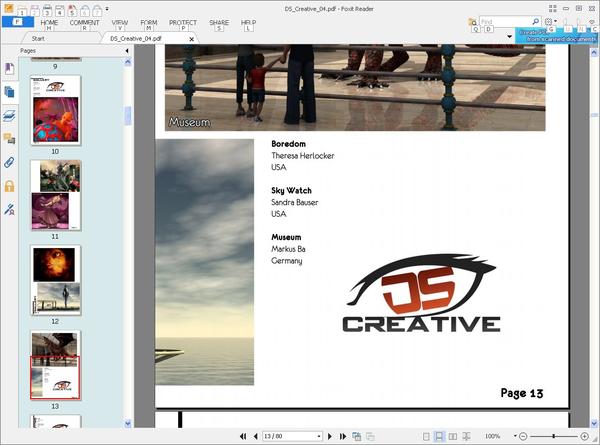Open the SHARE ribbon tab

pos(219,23)
